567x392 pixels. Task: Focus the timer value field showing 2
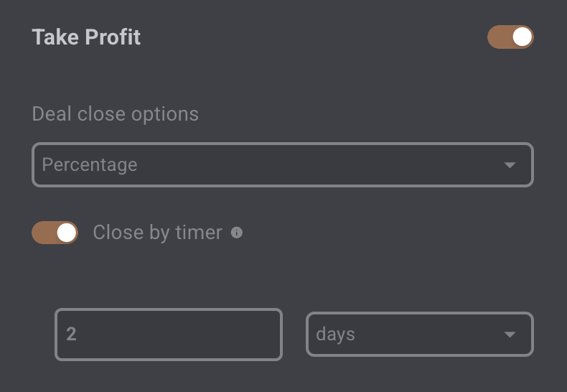[x=169, y=335]
